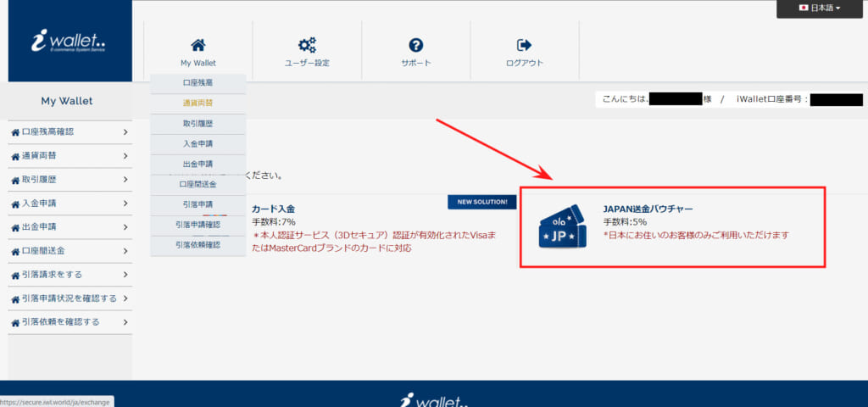Open 取引履歴 in the left sidebar
The height and width of the screenshot is (407, 868).
70,180
